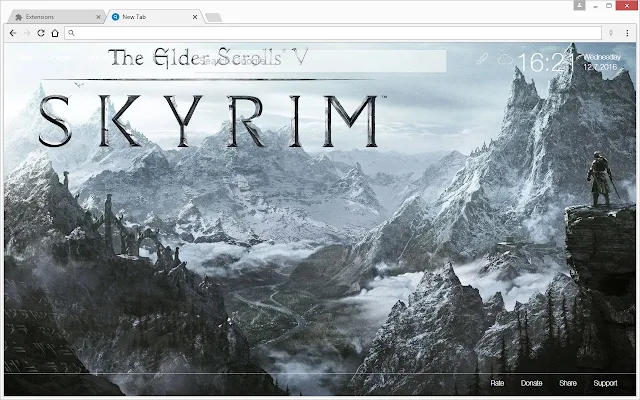The height and width of the screenshot is (400, 640).
Task: Focus the browser address bar
Action: pos(333,33)
